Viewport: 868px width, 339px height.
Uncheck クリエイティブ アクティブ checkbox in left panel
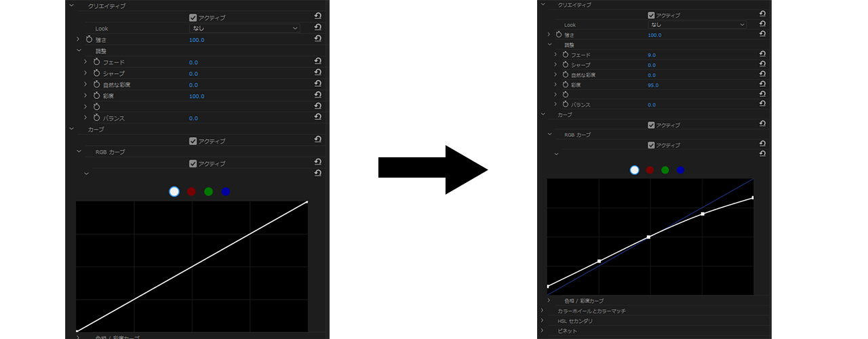[193, 18]
